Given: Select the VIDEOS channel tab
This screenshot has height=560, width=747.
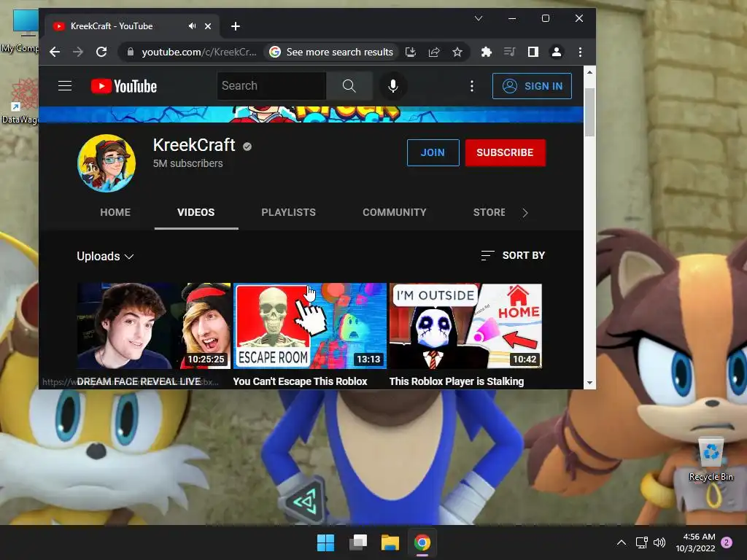Looking at the screenshot, I should point(196,212).
